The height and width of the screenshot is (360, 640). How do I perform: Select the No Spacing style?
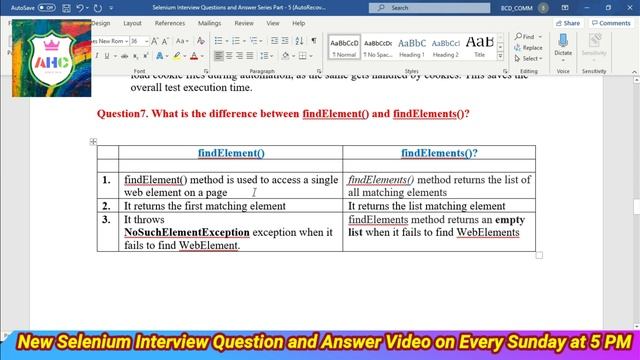pyautogui.click(x=378, y=47)
